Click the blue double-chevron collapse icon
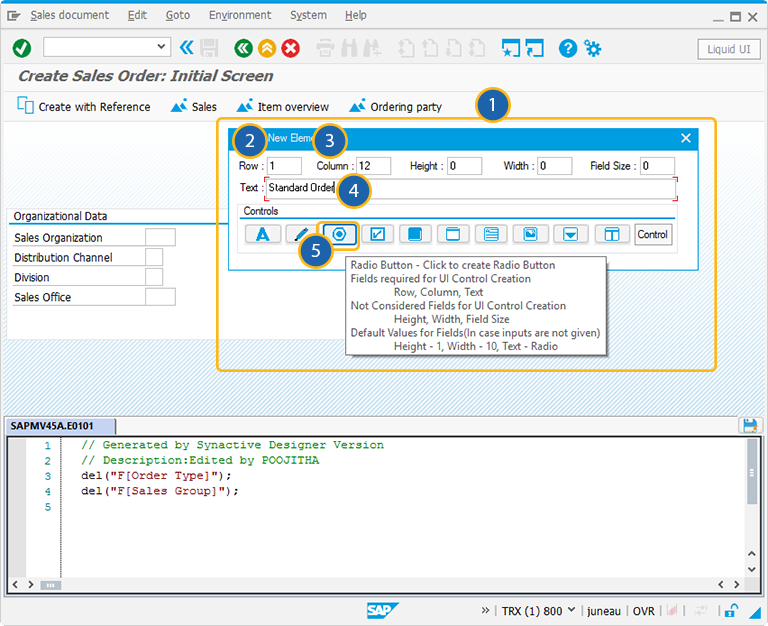 click(187, 48)
